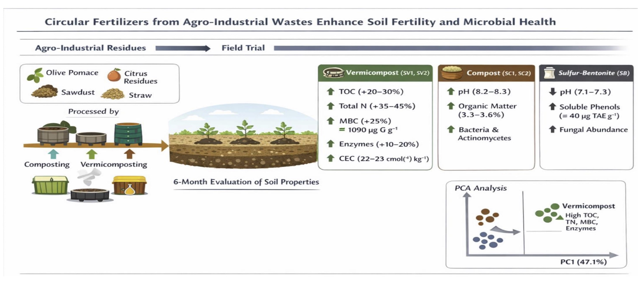Click the Agro-Industrial Residues heading
This screenshot has width=644, height=281.
pos(91,48)
